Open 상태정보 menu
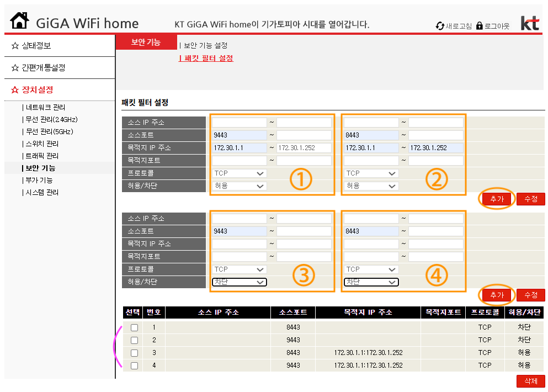548x392 pixels. coord(36,46)
